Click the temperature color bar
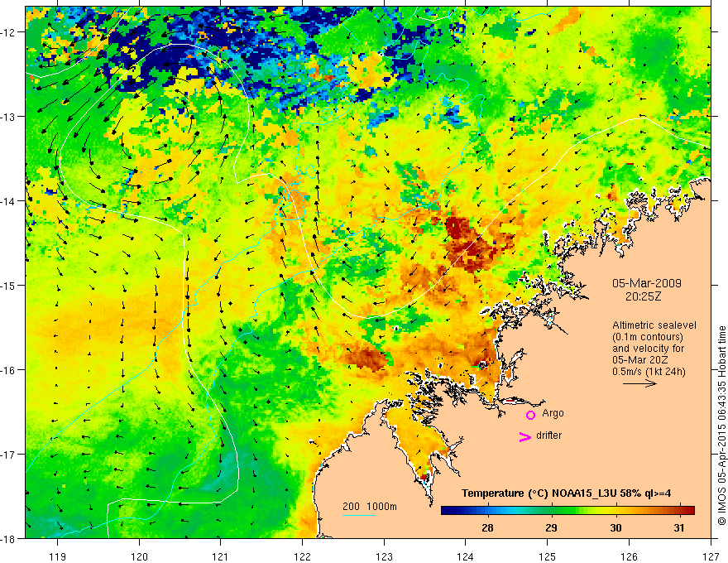 568,510
